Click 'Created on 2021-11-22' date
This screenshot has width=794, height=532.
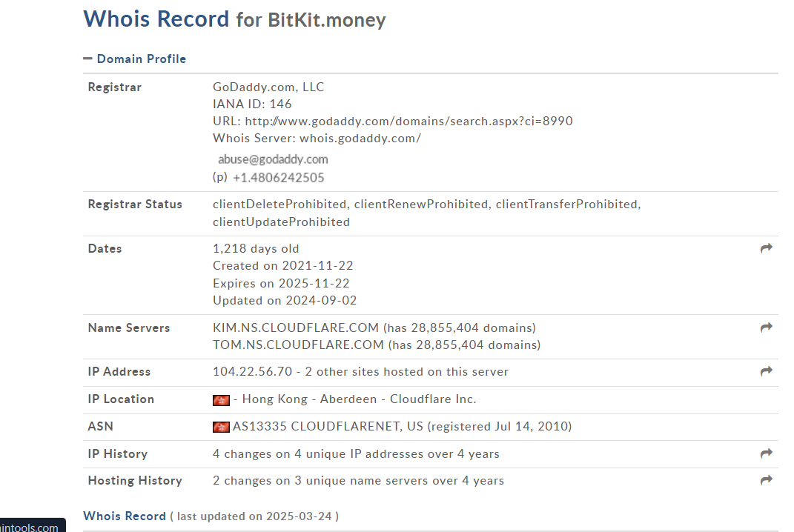tap(283, 266)
